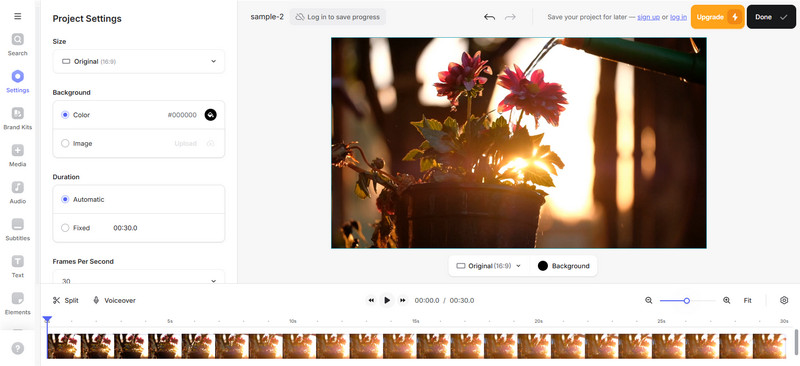Select the video clip in timeline
800x366 pixels.
416,346
